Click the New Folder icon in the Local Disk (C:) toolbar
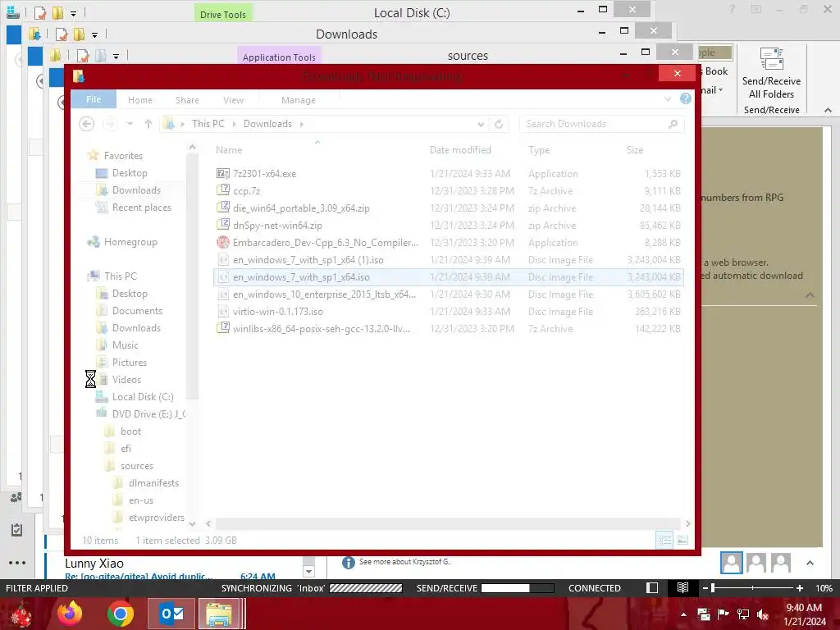This screenshot has width=840, height=630. (x=57, y=13)
